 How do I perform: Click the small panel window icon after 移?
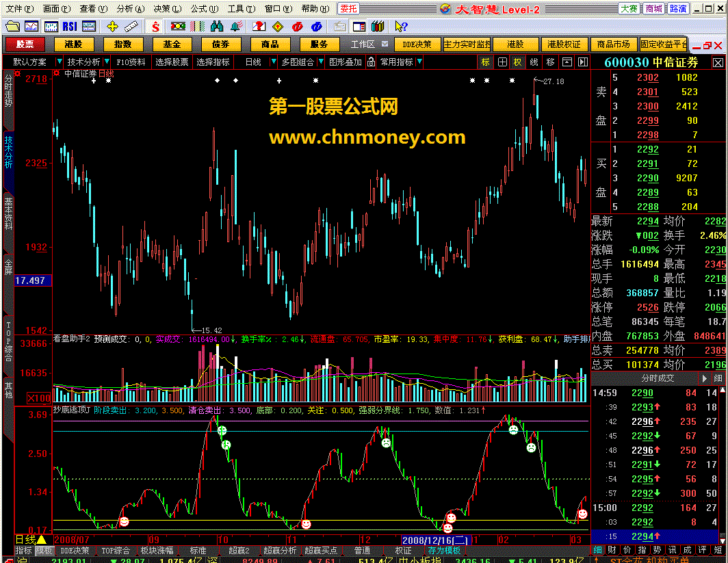[567, 62]
